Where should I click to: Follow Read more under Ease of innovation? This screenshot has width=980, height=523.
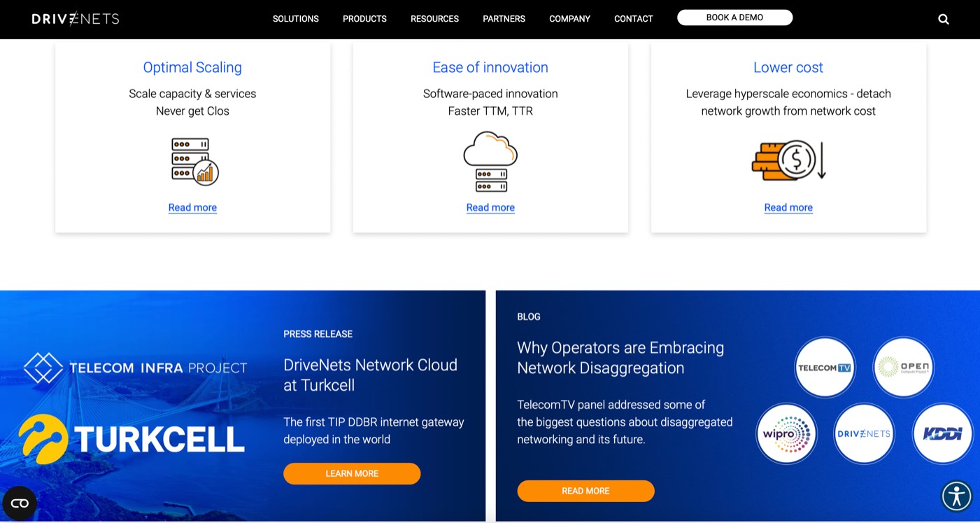tap(490, 207)
